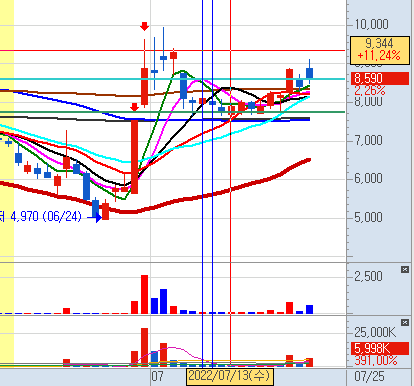The height and width of the screenshot is (386, 414).
Task: Click the 6,000 price axis label
Action: [368, 178]
